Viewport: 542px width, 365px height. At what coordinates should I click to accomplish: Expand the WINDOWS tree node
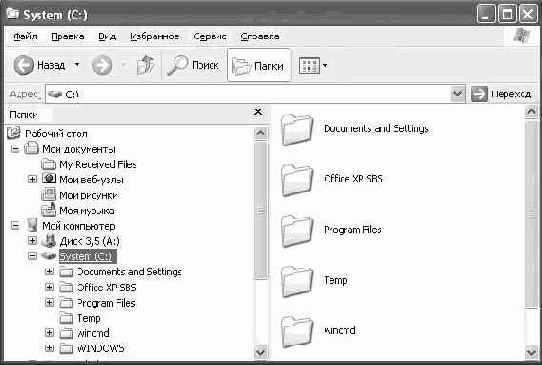coord(49,348)
